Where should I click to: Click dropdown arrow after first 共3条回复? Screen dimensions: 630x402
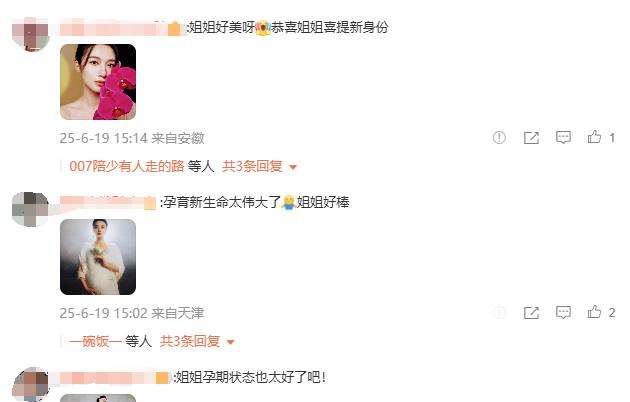(293, 167)
